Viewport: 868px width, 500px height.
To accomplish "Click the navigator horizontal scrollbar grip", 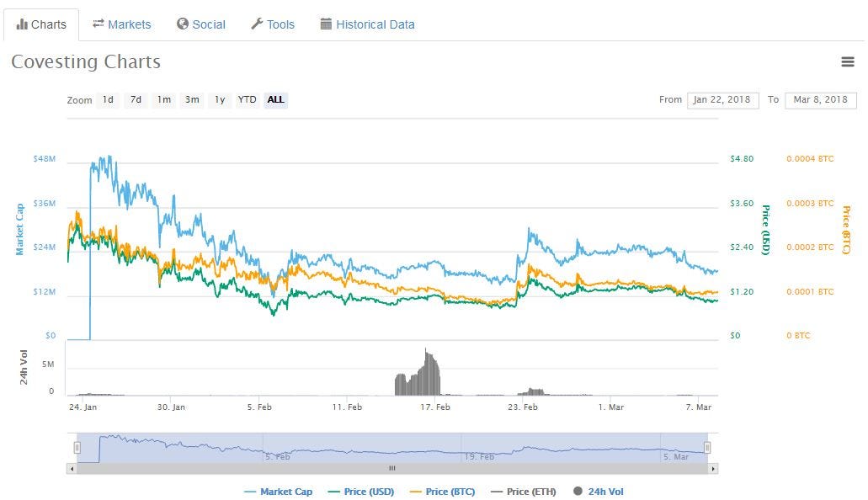I will (392, 469).
